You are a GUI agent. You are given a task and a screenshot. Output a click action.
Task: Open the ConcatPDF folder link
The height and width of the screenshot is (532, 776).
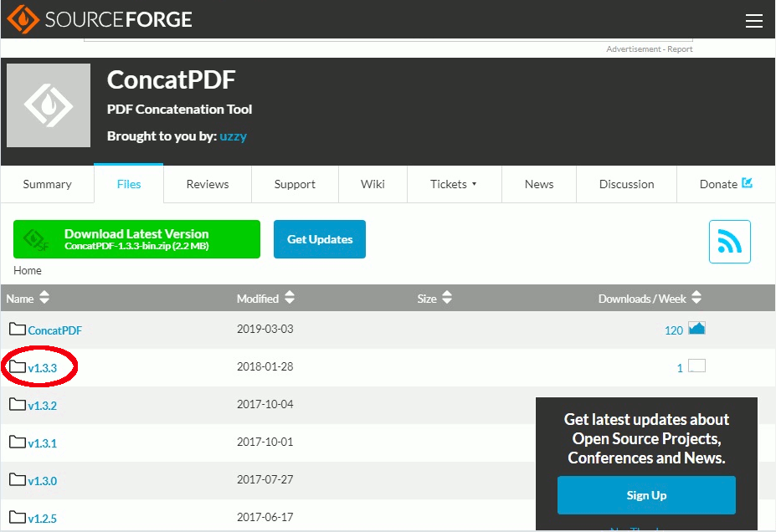tap(54, 330)
